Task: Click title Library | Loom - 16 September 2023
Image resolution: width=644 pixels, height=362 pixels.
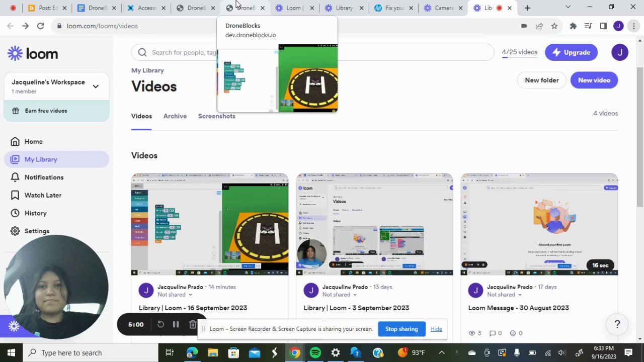Action: (x=193, y=308)
